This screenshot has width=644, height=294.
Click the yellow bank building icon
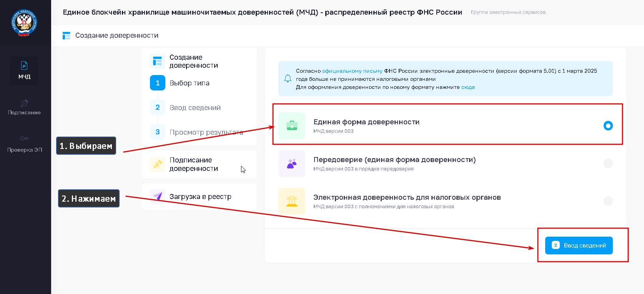292,201
